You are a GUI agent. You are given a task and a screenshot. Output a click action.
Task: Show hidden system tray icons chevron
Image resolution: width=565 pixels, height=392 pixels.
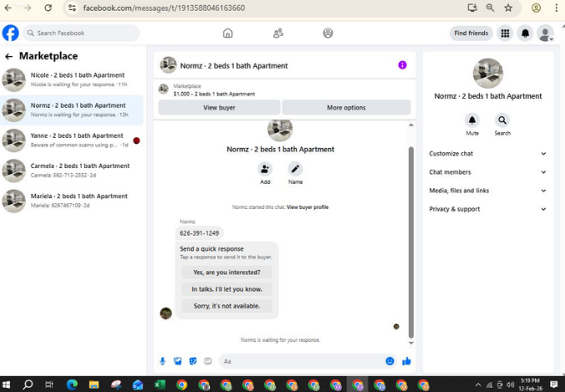click(x=478, y=384)
